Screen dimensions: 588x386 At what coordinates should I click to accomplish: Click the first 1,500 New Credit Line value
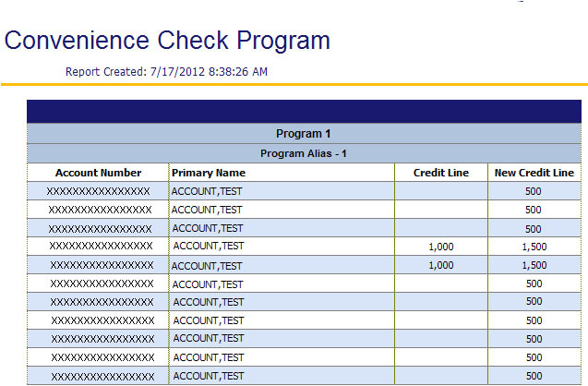pyautogui.click(x=534, y=247)
